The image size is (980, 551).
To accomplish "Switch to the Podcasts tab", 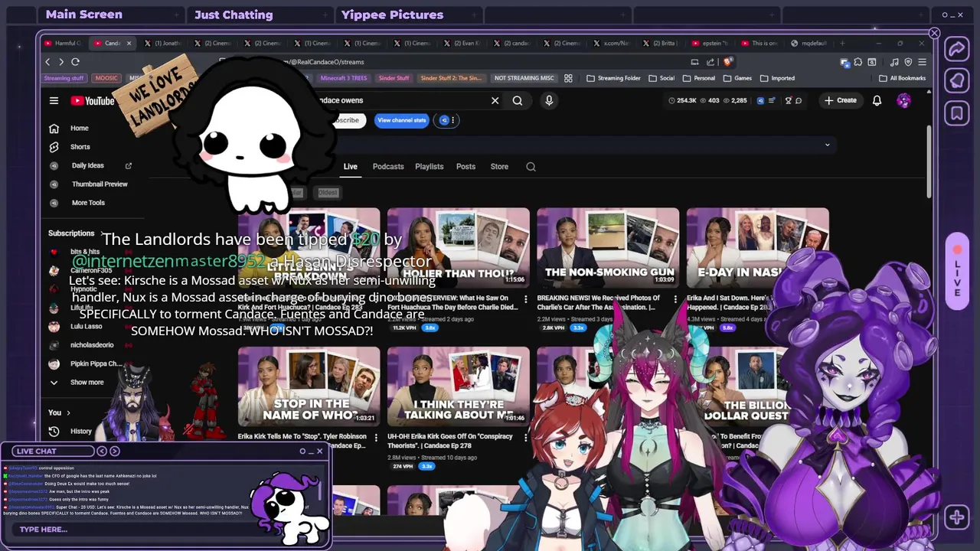I will (x=388, y=167).
